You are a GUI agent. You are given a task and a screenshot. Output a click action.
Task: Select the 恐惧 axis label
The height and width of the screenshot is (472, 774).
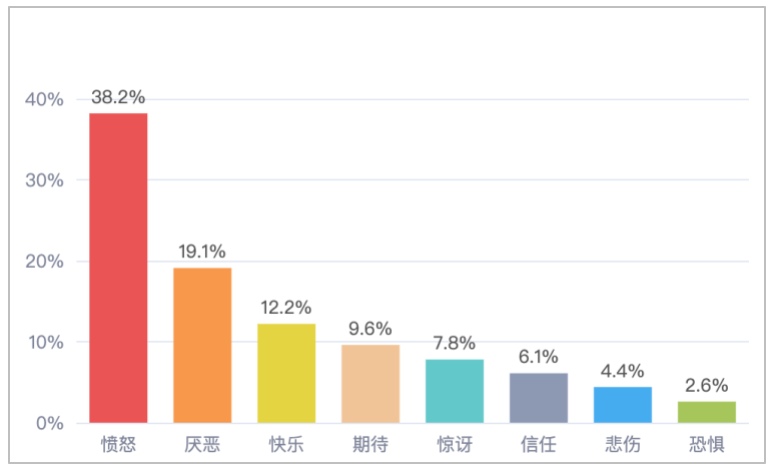(706, 443)
